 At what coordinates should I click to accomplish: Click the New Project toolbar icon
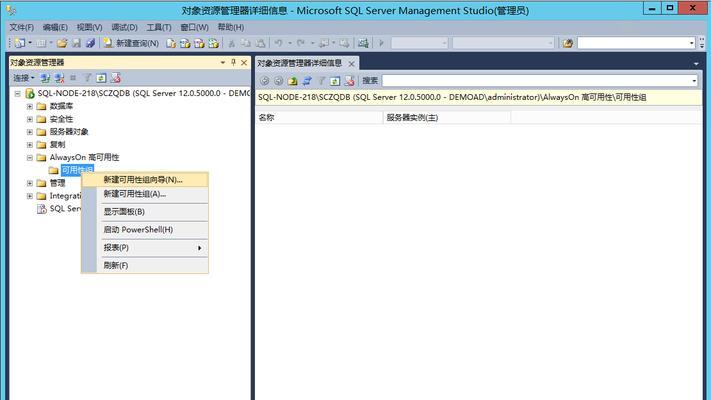19,43
